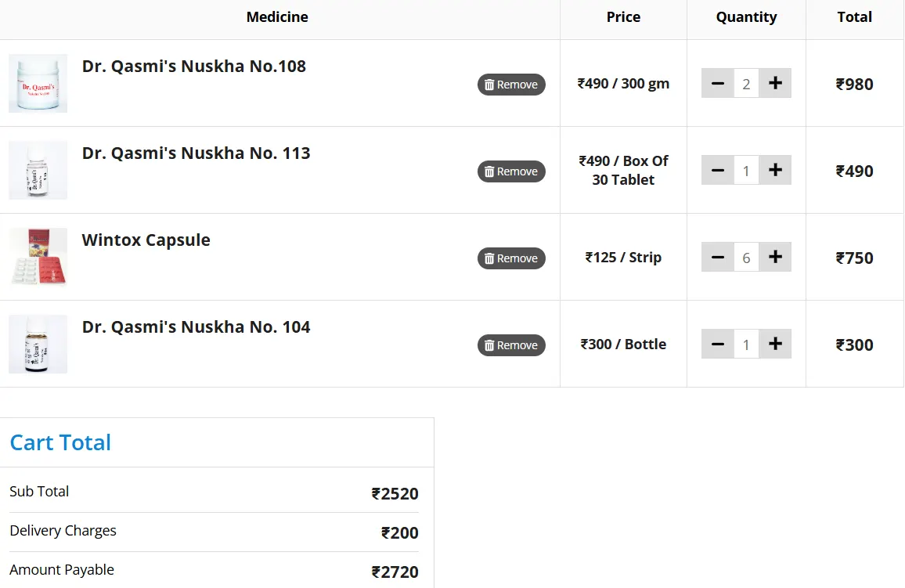Remove Wintox Capsule from cart

[x=511, y=258]
